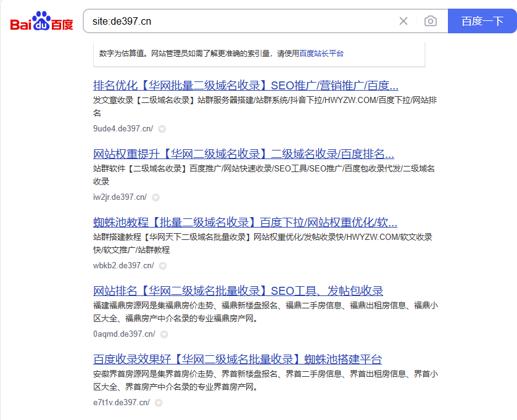This screenshot has width=517, height=420.
Task: Click the URL 9ude4.de397.cn/
Action: click(x=123, y=128)
